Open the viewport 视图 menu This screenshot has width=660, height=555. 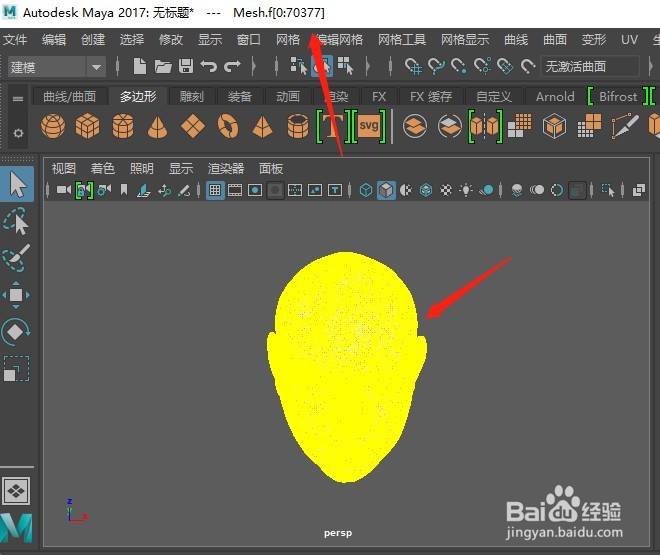64,169
